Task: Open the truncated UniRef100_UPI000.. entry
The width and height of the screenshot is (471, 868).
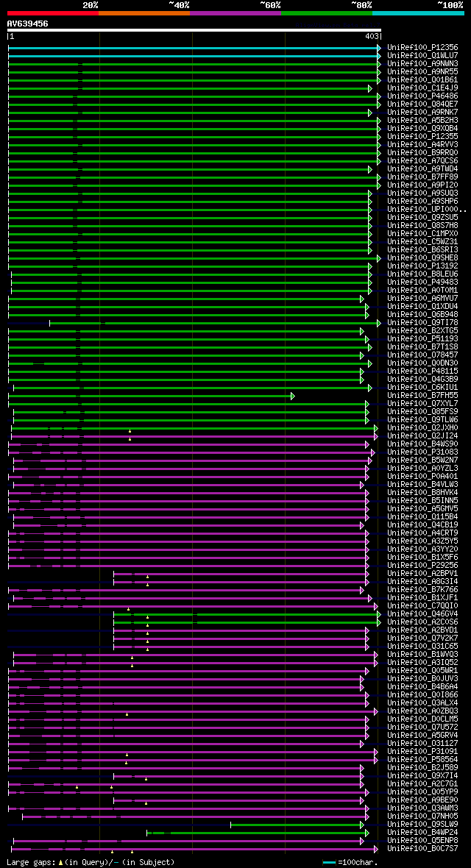Action: [427, 209]
